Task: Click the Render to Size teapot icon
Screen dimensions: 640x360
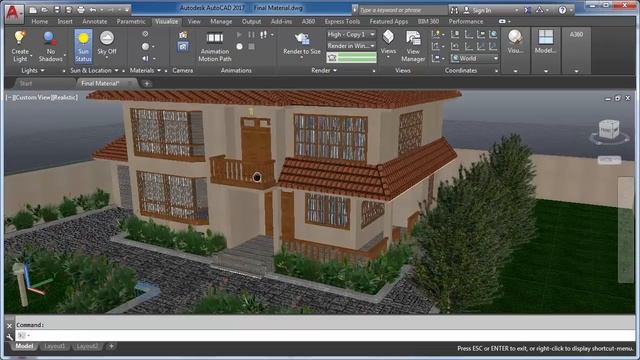Action: click(302, 39)
